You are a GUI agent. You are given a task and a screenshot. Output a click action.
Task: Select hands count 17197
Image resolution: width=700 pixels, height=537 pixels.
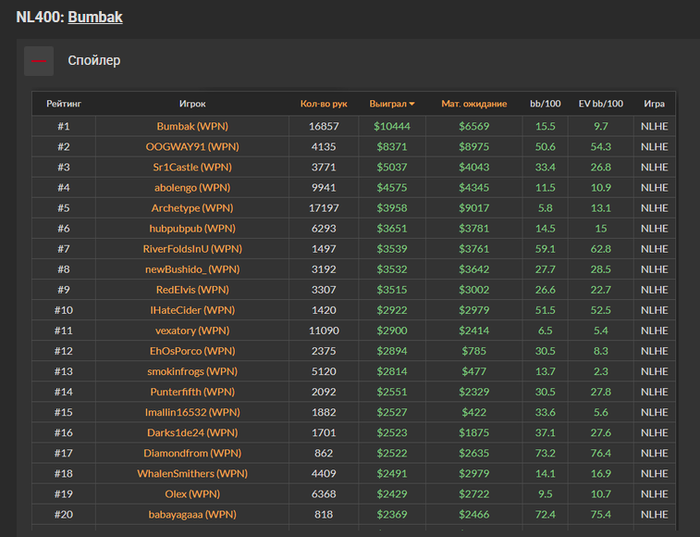click(324, 208)
